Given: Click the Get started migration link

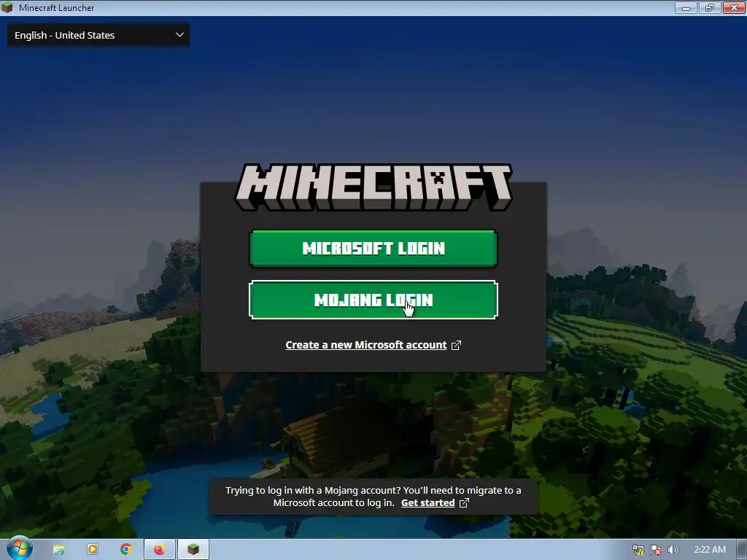Looking at the screenshot, I should click(x=427, y=503).
